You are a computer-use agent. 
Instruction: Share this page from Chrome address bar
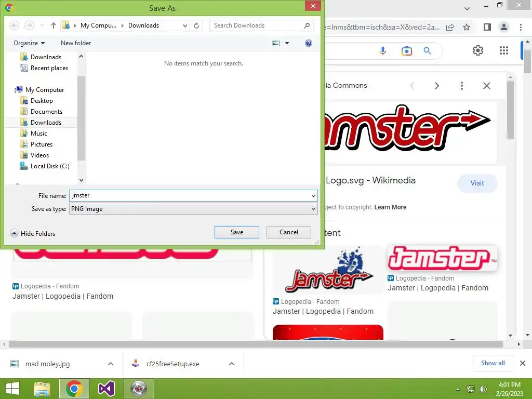pyautogui.click(x=450, y=27)
